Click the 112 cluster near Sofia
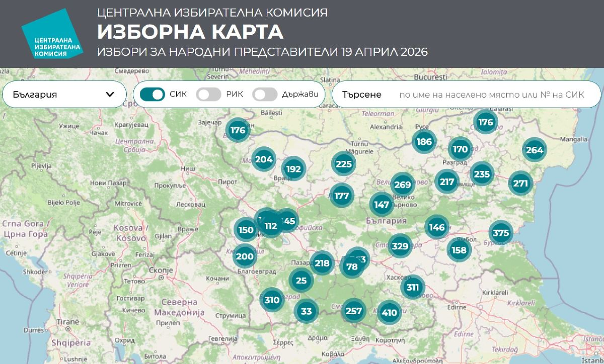 coord(271,226)
